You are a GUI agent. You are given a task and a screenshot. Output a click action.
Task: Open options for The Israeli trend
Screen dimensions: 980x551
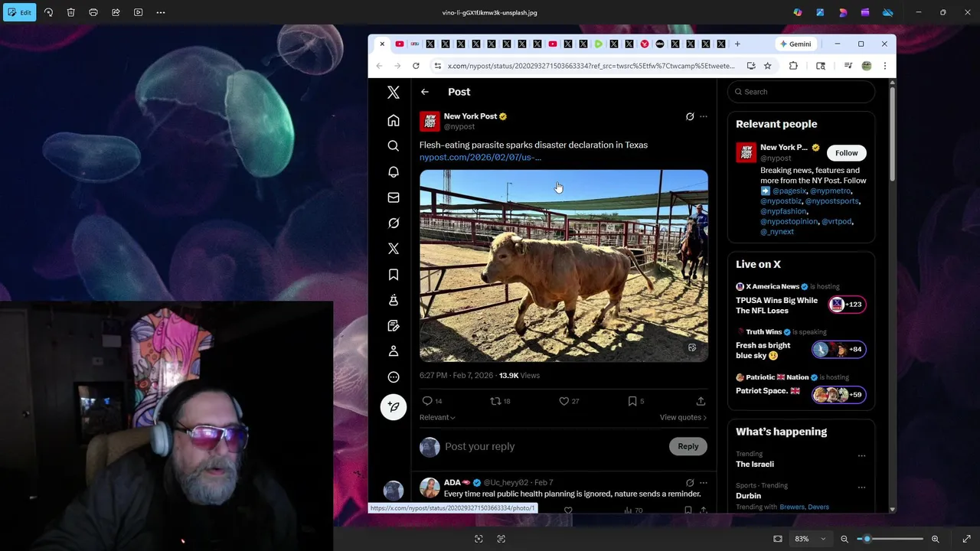[861, 455]
